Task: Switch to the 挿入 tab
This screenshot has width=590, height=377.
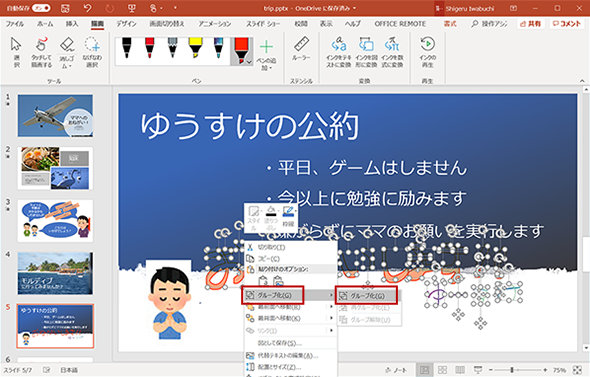Action: point(72,24)
